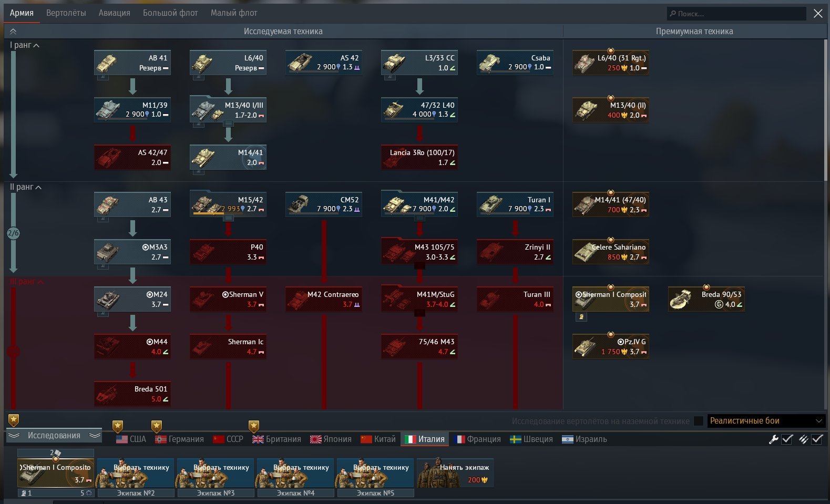Click the Исследования button
830x504 pixels.
pyautogui.click(x=54, y=436)
